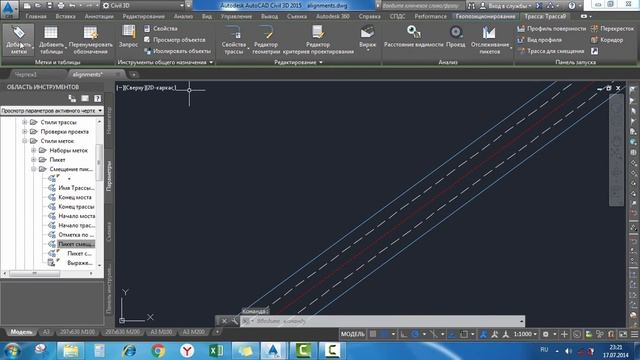Click Просмотр объектов in the ribbon
The image size is (640, 360).
coord(174,40)
